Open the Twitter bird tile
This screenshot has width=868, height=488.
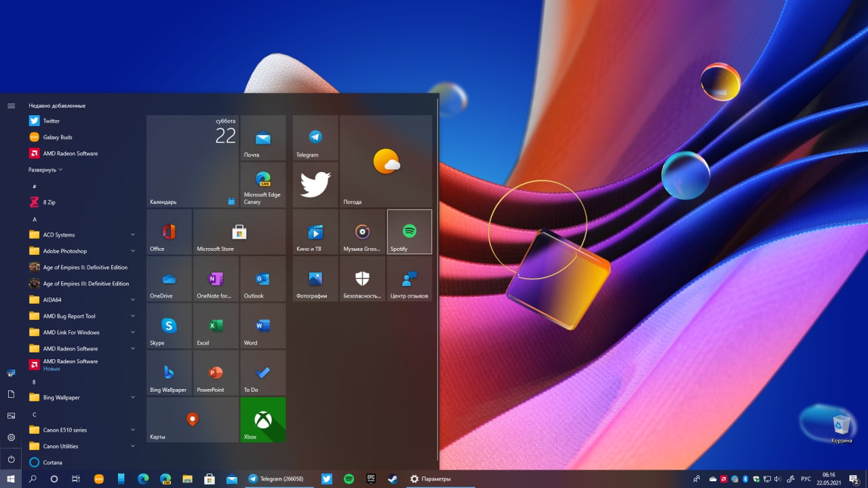click(x=315, y=184)
